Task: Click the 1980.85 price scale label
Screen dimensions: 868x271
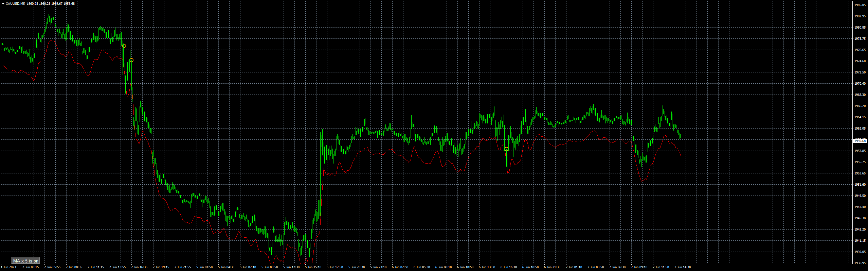Action: coord(860,28)
